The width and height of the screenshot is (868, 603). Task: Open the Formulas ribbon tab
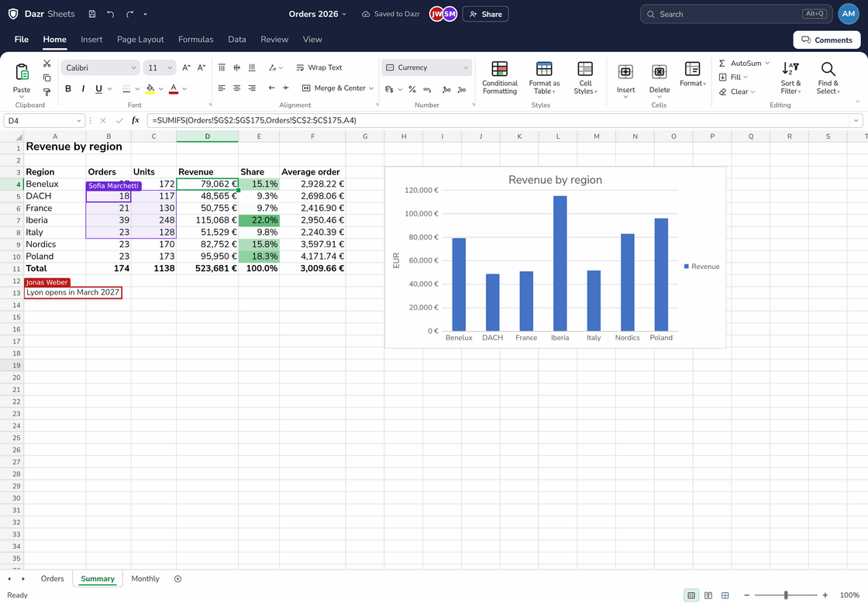195,40
